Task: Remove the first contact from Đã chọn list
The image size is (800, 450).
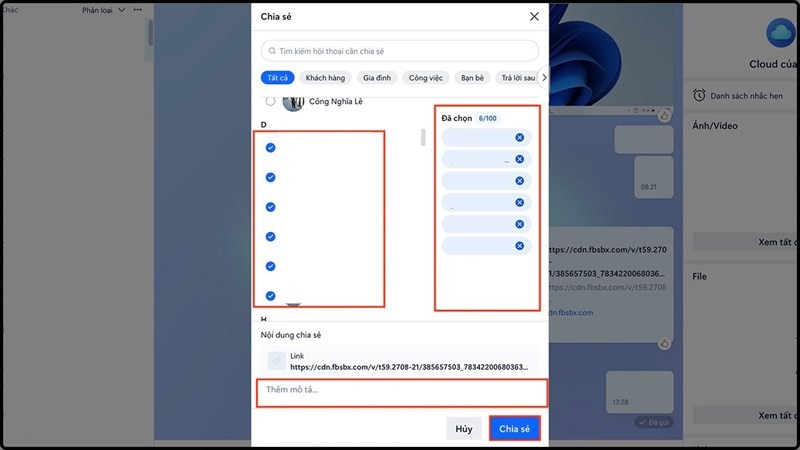Action: click(519, 138)
